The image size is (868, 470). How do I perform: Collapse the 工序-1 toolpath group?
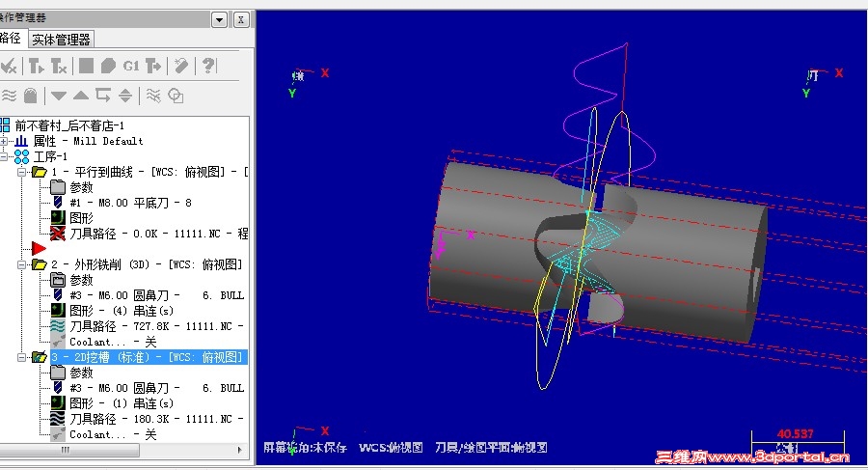tap(4, 157)
